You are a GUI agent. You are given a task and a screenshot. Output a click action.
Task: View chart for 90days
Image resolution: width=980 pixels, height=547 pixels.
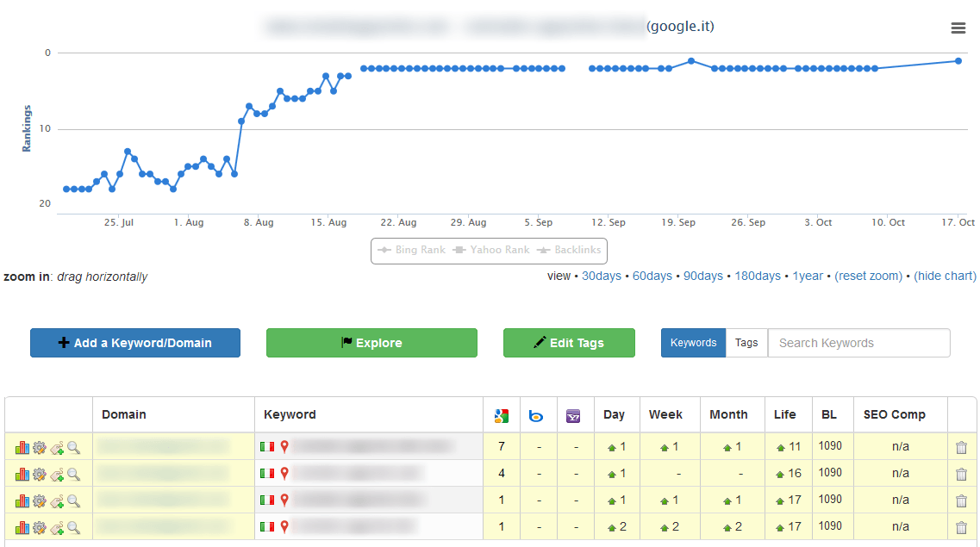pos(703,276)
